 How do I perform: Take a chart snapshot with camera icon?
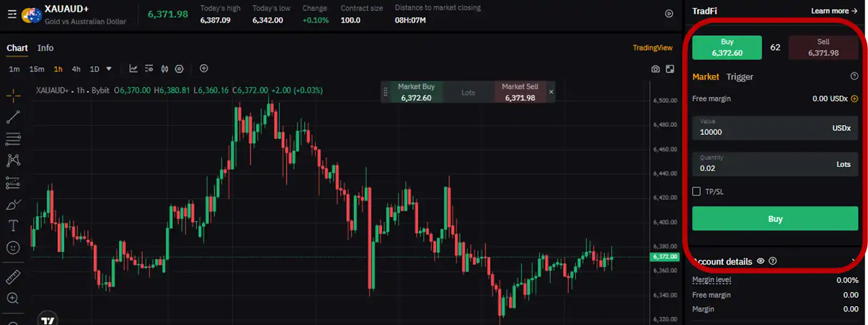[x=655, y=69]
